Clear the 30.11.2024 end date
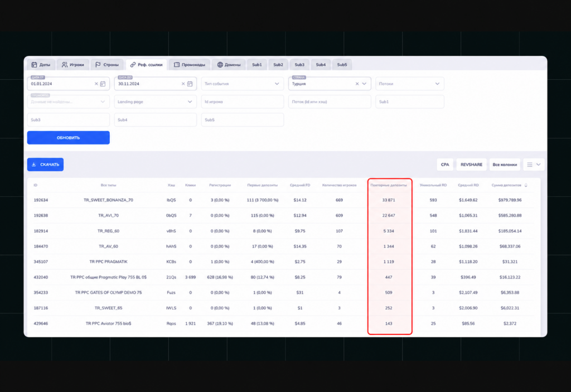 (183, 84)
